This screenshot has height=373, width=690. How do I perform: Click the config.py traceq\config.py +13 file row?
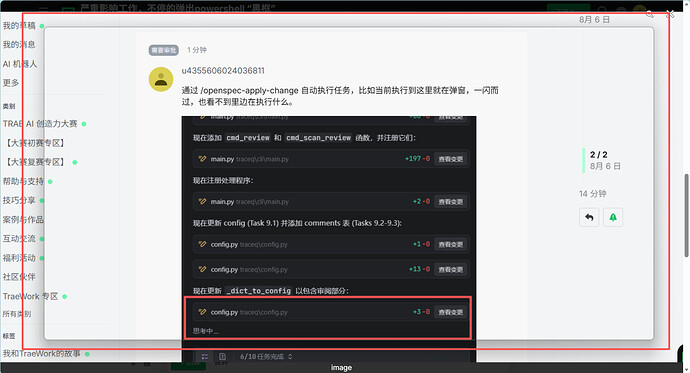click(x=331, y=269)
